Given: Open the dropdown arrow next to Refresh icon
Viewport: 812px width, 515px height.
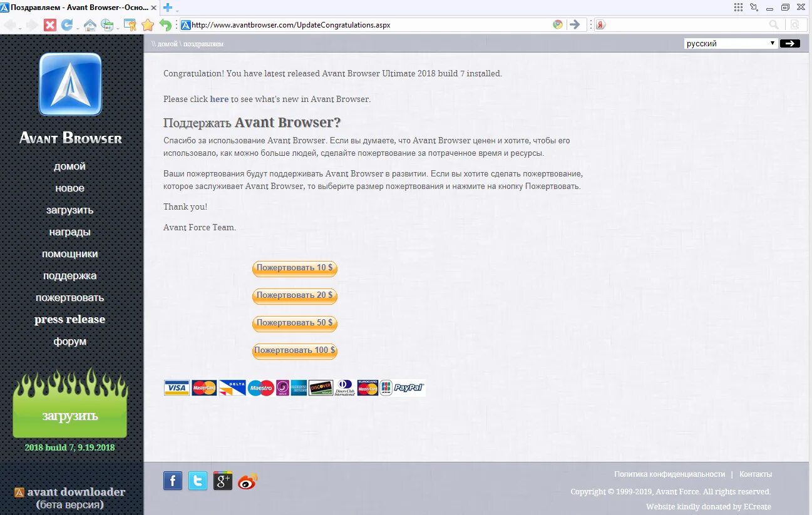Looking at the screenshot, I should click(x=77, y=28).
